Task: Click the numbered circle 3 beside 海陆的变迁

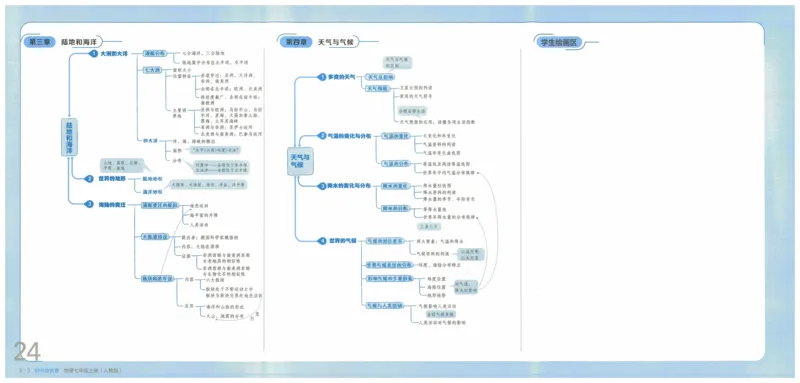Action: pyautogui.click(x=90, y=204)
